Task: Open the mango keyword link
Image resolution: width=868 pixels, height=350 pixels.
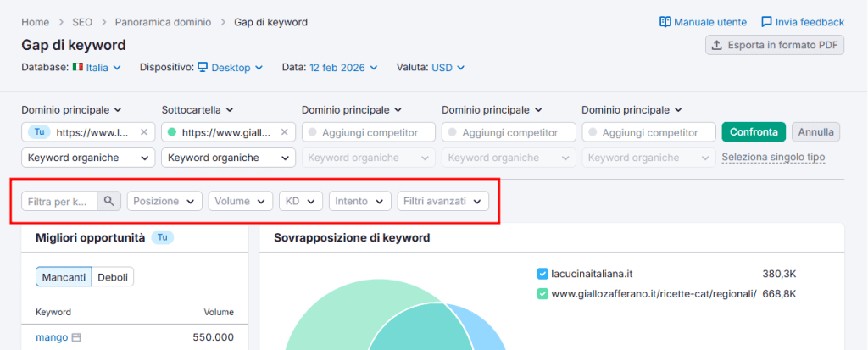Action: tap(52, 337)
